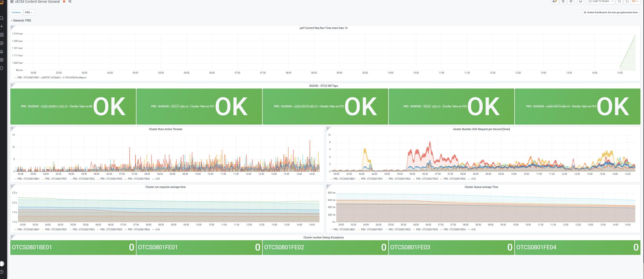Open Alerting from the bell sidebar icon

click(x=2, y=51)
